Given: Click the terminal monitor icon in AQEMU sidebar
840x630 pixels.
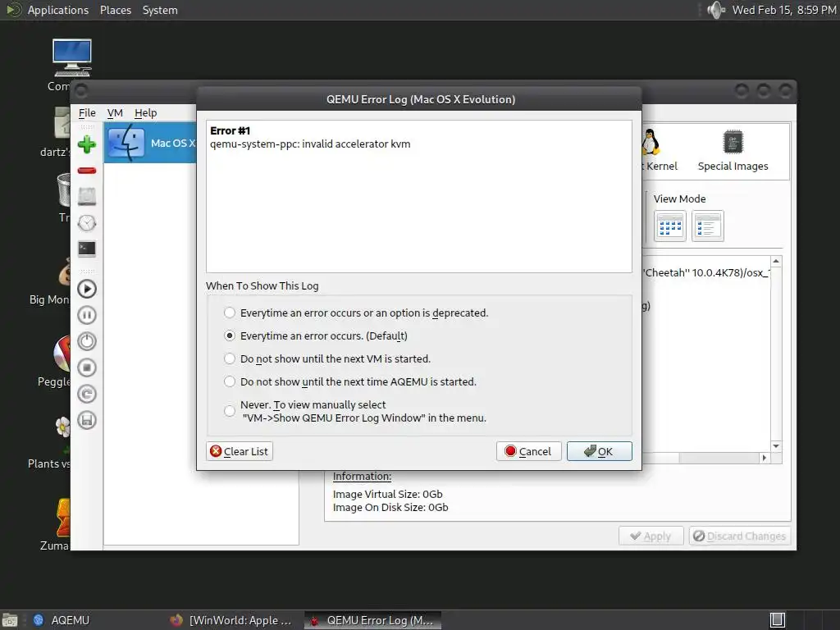Looking at the screenshot, I should pos(87,249).
